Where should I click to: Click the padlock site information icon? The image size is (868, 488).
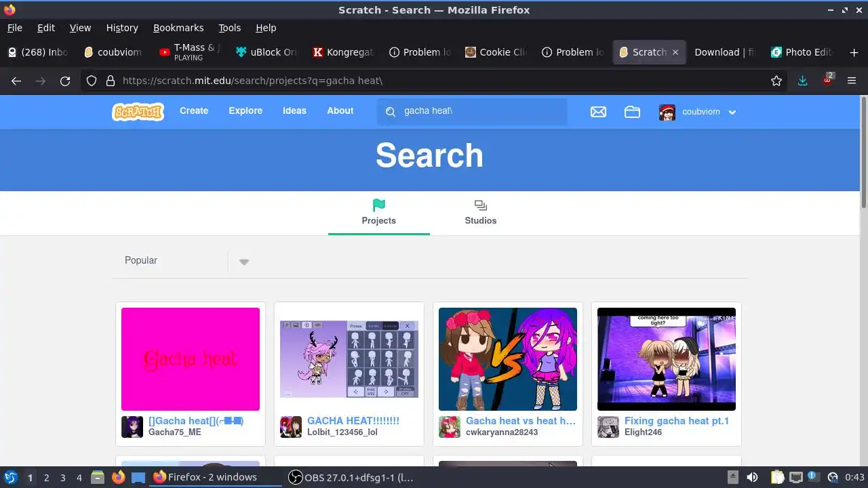click(x=110, y=81)
